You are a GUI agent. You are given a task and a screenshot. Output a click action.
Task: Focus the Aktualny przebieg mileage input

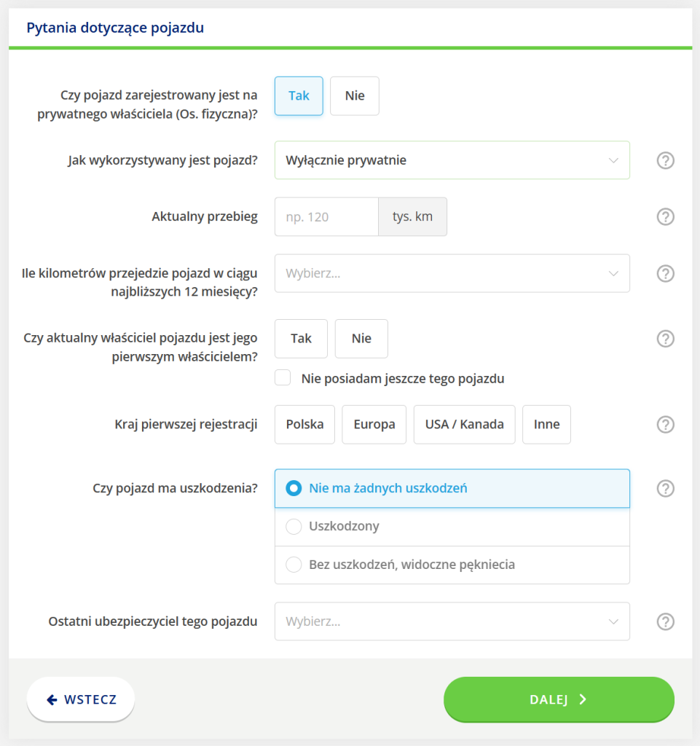(326, 217)
